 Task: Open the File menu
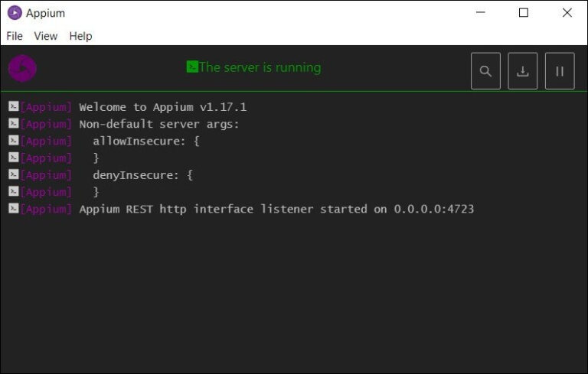(x=15, y=36)
